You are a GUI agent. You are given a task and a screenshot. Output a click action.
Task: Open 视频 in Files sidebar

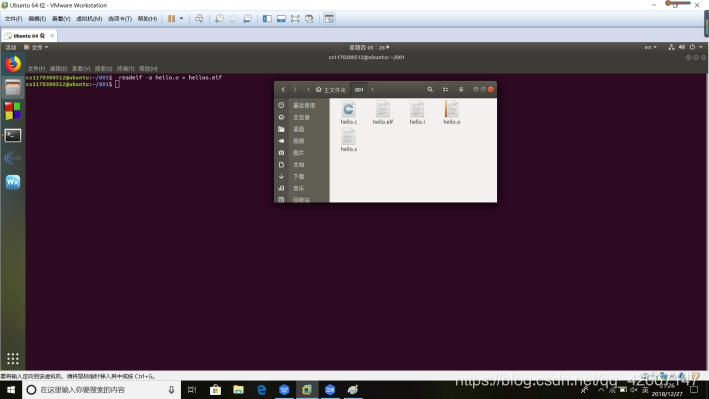302,141
